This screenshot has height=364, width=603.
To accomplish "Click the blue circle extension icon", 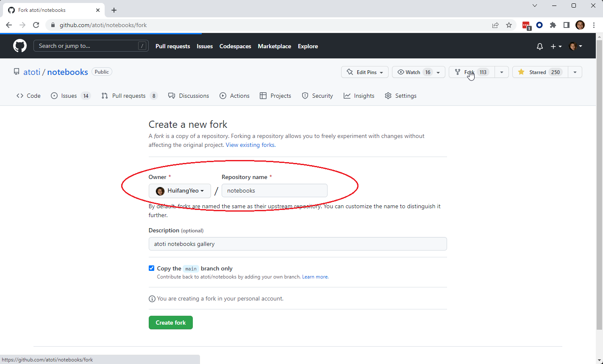I will [539, 25].
